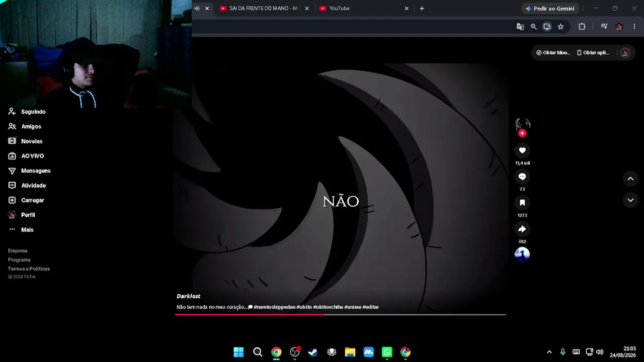The height and width of the screenshot is (362, 644).
Task: Close the SAI DA FRENTE DO MANO tab
Action: tap(307, 9)
